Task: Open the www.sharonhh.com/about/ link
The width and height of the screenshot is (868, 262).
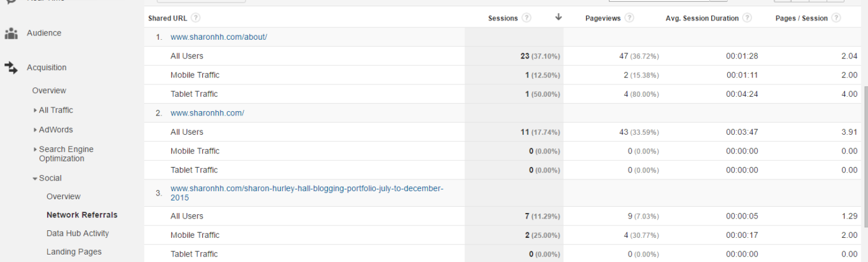Action: [219, 37]
